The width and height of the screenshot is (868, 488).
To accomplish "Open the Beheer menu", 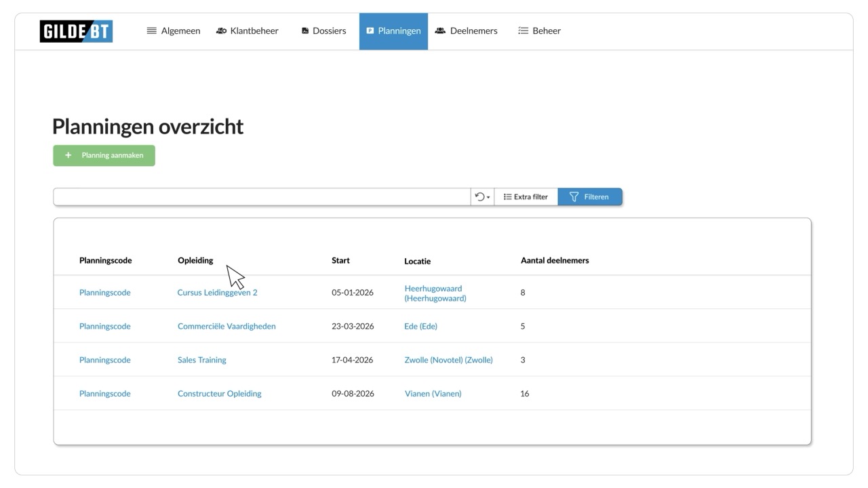I will [x=540, y=31].
